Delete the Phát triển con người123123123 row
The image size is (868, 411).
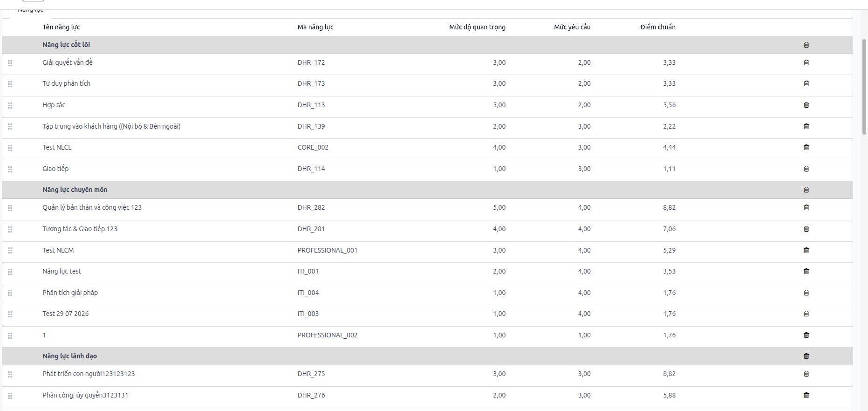pos(806,374)
